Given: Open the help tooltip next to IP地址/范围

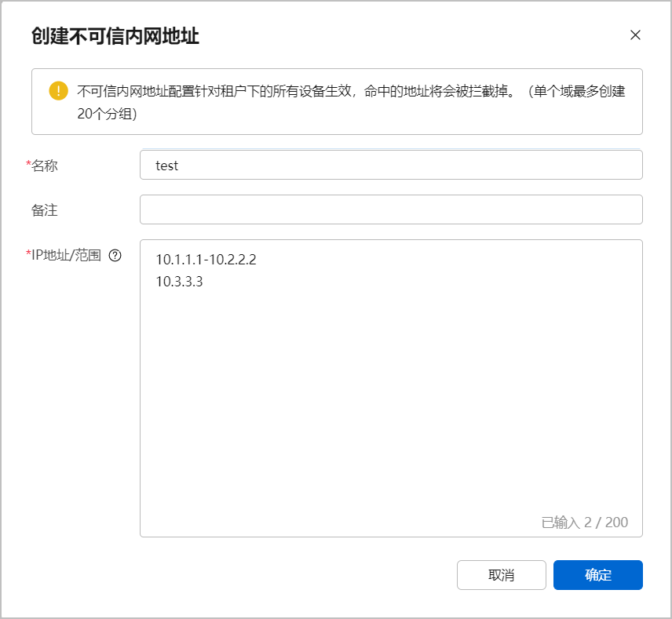Looking at the screenshot, I should [115, 255].
